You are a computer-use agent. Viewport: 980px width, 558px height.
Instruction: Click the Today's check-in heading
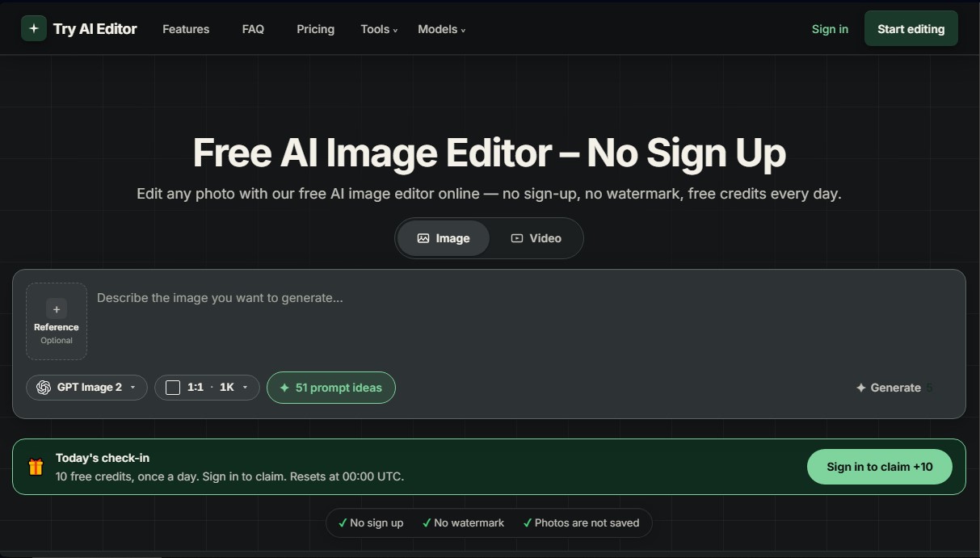point(103,458)
